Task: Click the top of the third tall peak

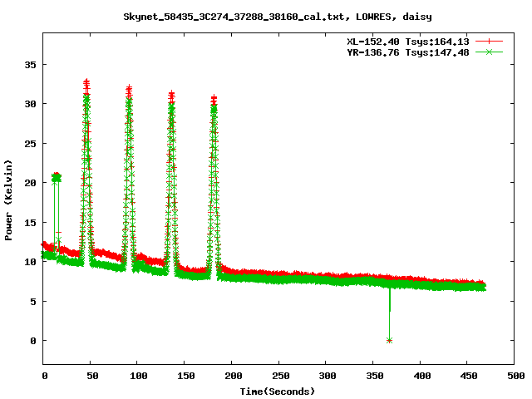Action: pyautogui.click(x=172, y=94)
